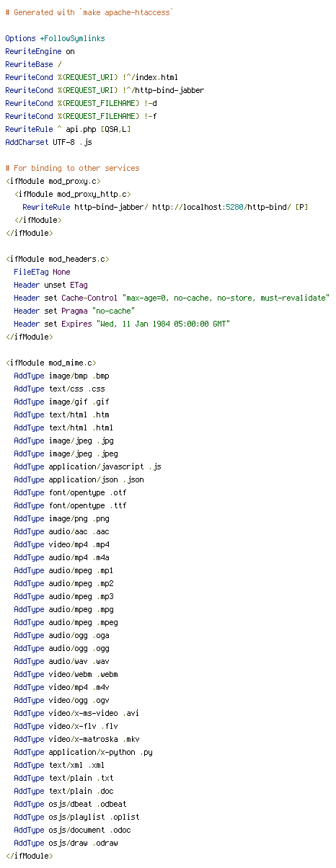This screenshot has width=336, height=868.
Task: Click the 'Header set Pragma "no-cache"' line
Action: (x=74, y=311)
